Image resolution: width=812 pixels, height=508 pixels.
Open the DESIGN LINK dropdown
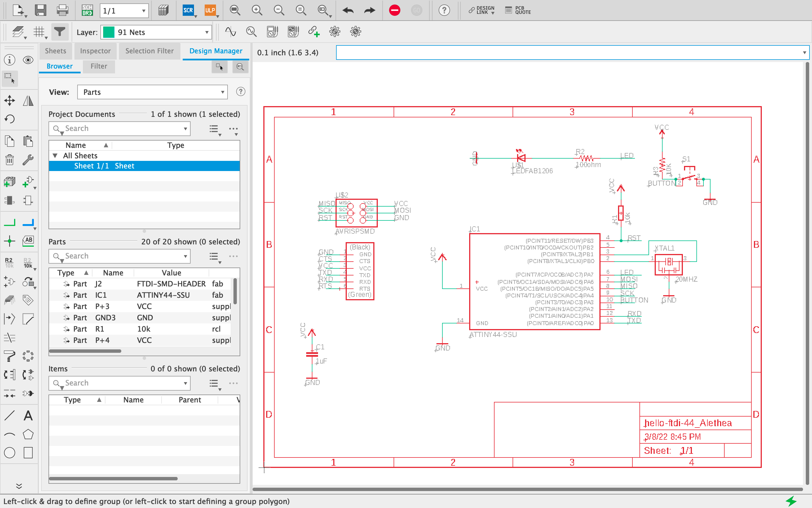click(482, 10)
